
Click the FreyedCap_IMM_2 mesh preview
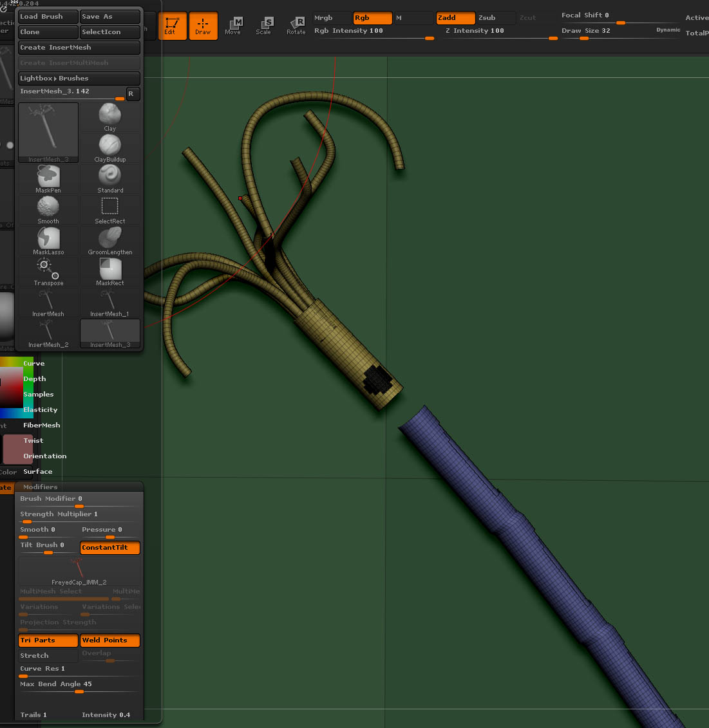[x=79, y=571]
